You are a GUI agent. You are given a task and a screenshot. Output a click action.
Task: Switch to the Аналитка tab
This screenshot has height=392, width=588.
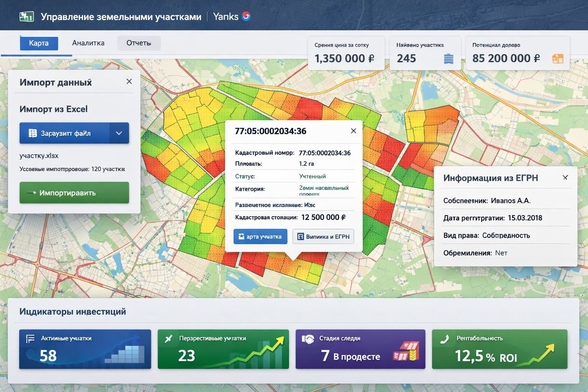click(88, 43)
